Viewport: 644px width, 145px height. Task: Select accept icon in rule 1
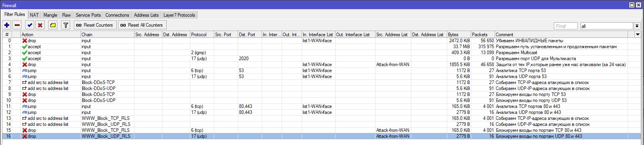coord(24,47)
